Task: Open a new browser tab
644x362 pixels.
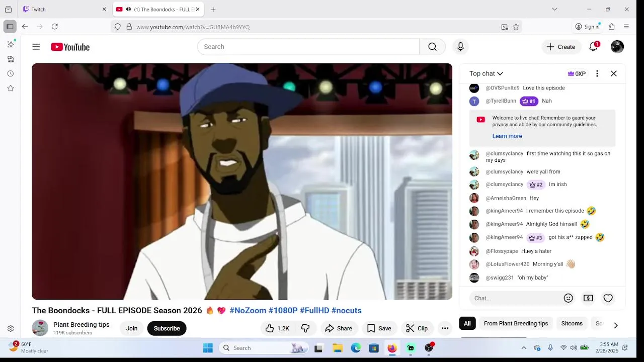Action: coord(213,9)
